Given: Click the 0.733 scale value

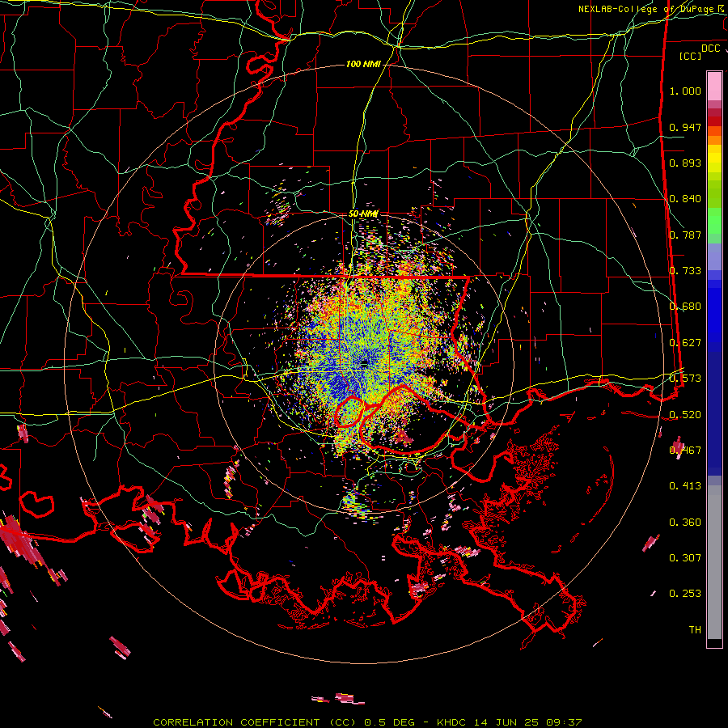Looking at the screenshot, I should 685,271.
